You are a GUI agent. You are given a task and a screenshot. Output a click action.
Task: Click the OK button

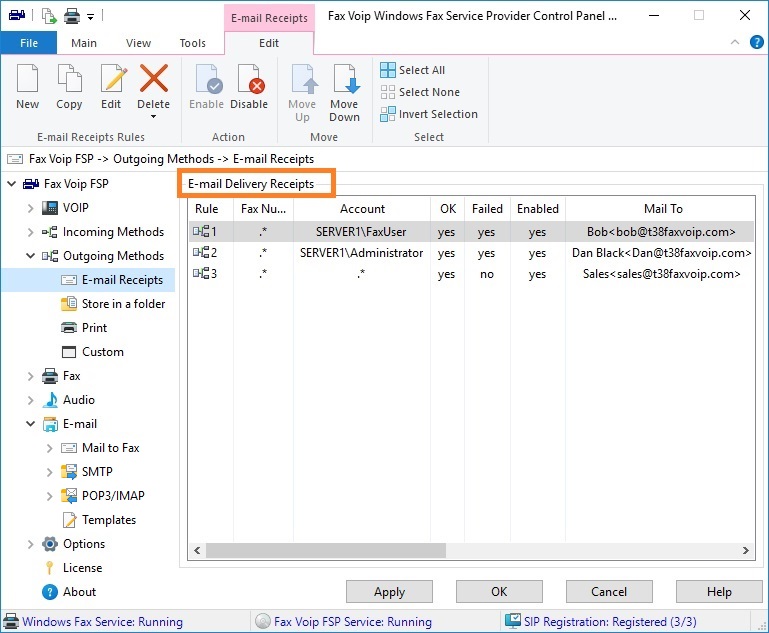[x=499, y=592]
